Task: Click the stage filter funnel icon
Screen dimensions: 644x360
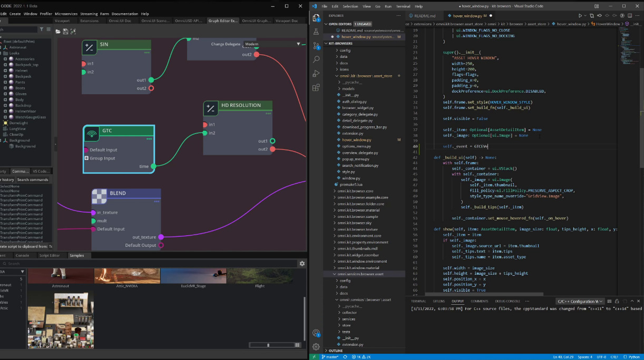Action: 42,30
